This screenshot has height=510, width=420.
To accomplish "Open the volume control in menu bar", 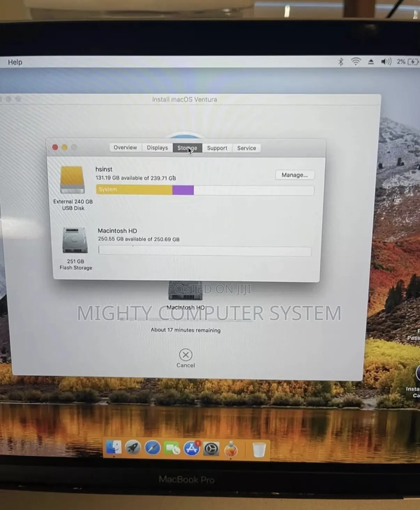I will pos(386,62).
